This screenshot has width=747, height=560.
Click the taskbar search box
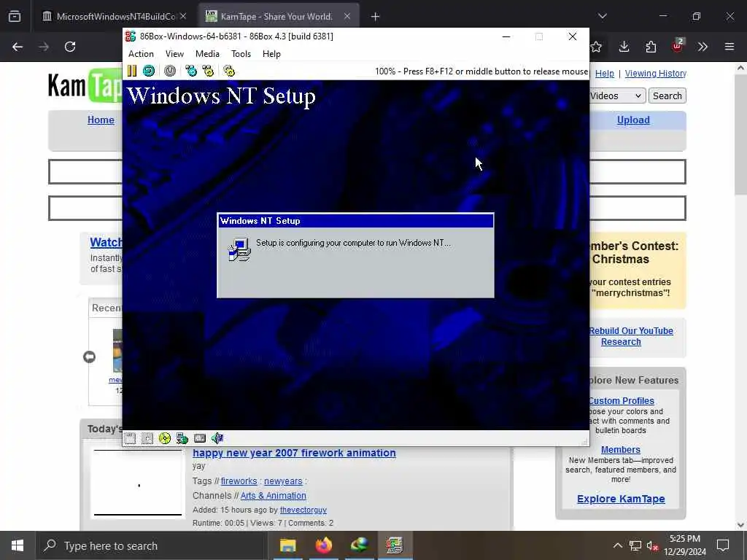point(152,545)
